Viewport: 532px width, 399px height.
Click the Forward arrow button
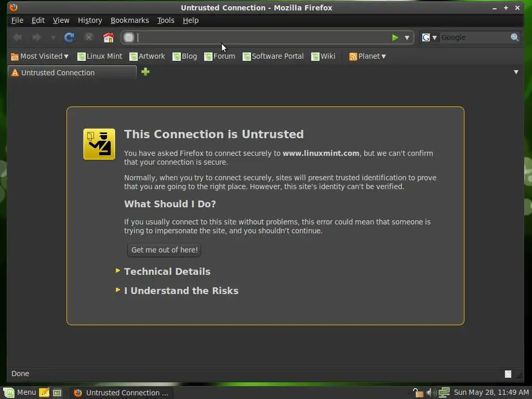pos(36,37)
